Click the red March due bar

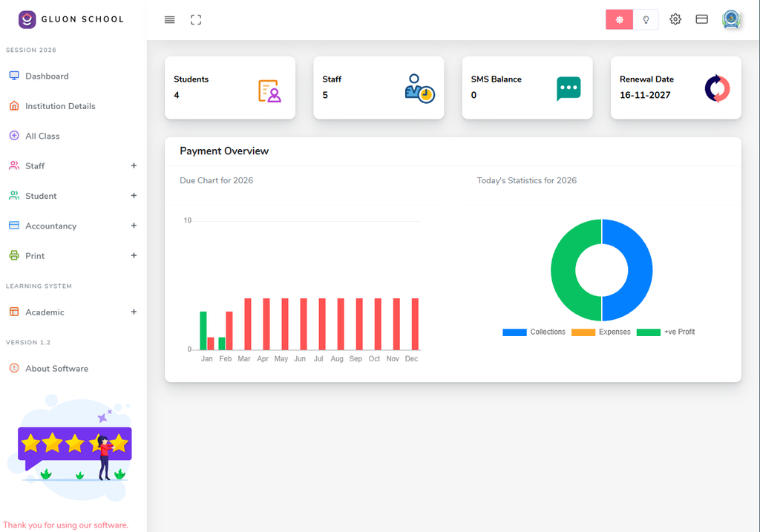coord(248,324)
